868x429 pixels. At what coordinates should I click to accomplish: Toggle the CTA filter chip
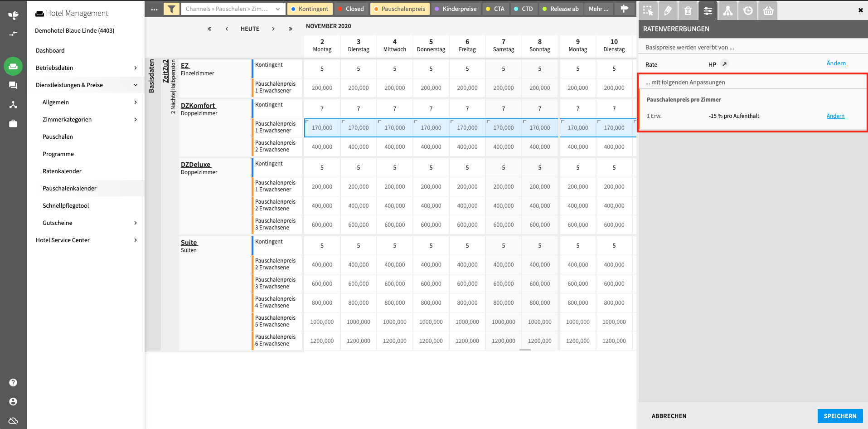[495, 9]
